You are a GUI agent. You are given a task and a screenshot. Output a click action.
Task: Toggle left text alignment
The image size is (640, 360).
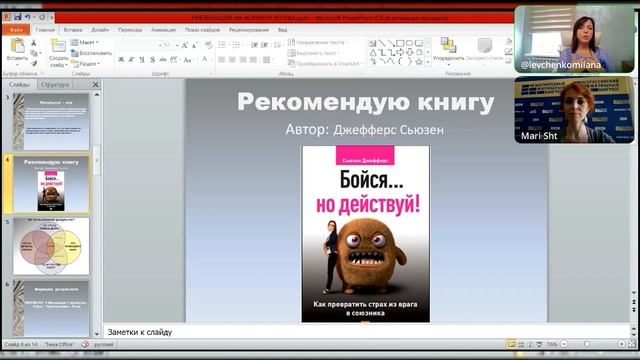(222, 60)
